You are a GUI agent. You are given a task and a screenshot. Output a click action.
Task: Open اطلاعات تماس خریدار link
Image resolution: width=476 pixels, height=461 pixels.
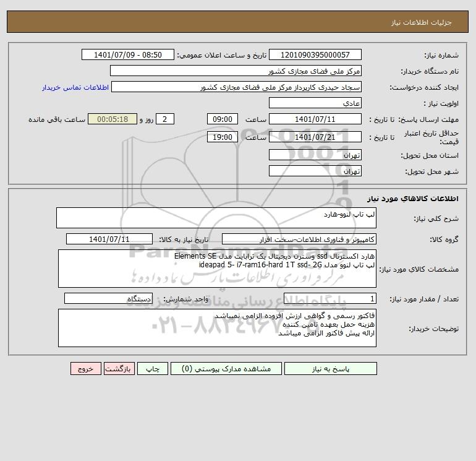(75, 87)
